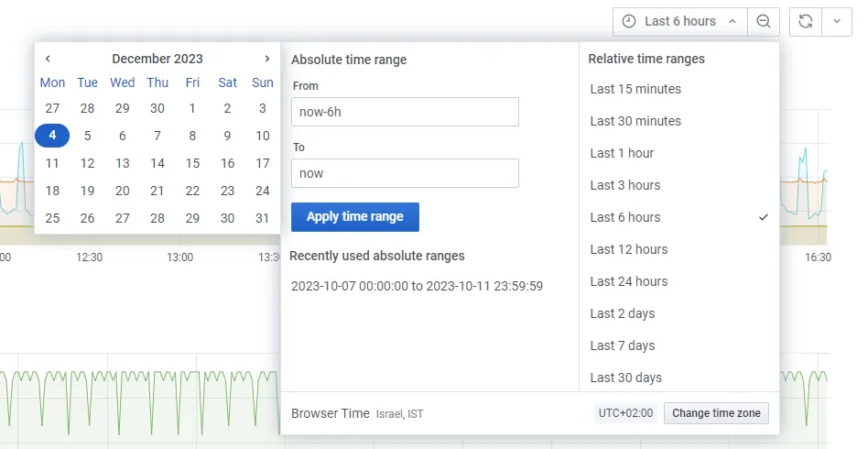Screen dimensions: 868x449
Task: Select December 3 in calendar
Action: 263,108
